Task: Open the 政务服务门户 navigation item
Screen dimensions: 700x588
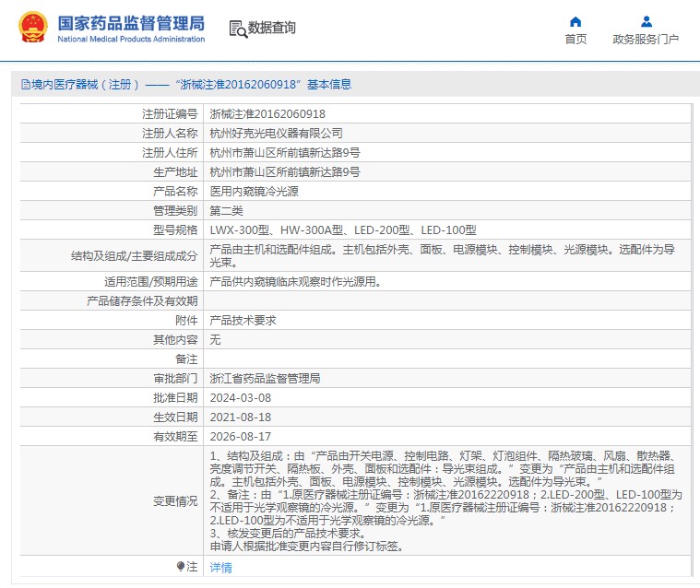Action: point(646,40)
